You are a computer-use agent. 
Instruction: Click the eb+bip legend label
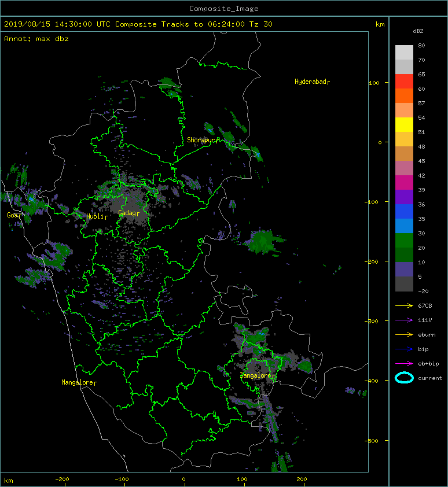point(428,364)
